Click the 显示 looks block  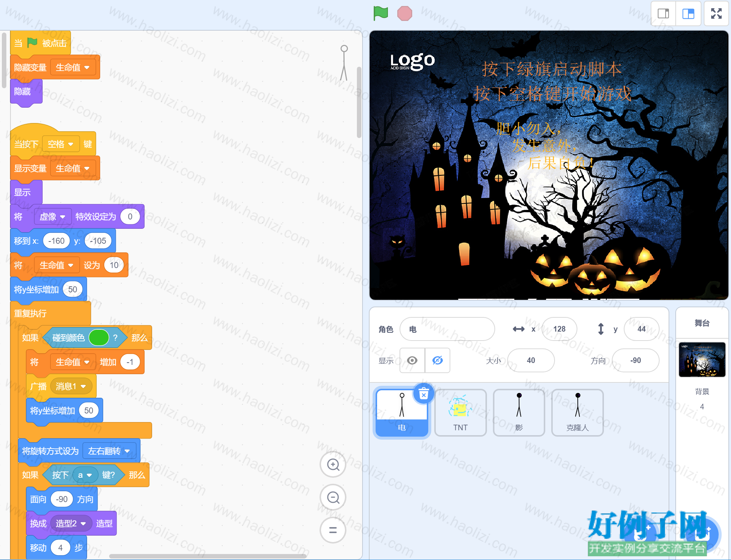[26, 193]
